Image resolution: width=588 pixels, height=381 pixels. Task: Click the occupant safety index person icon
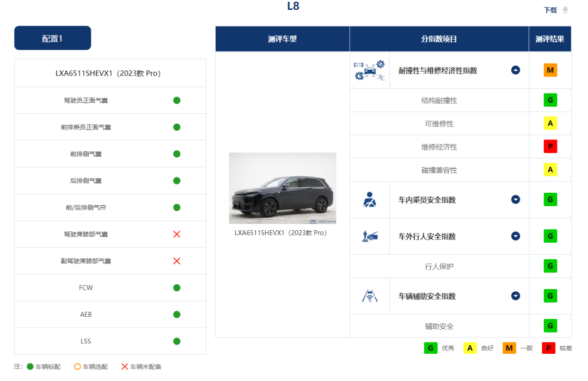pyautogui.click(x=369, y=200)
